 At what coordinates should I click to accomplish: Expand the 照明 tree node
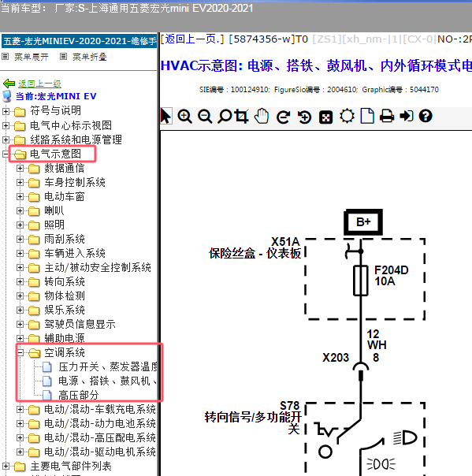coord(20,225)
